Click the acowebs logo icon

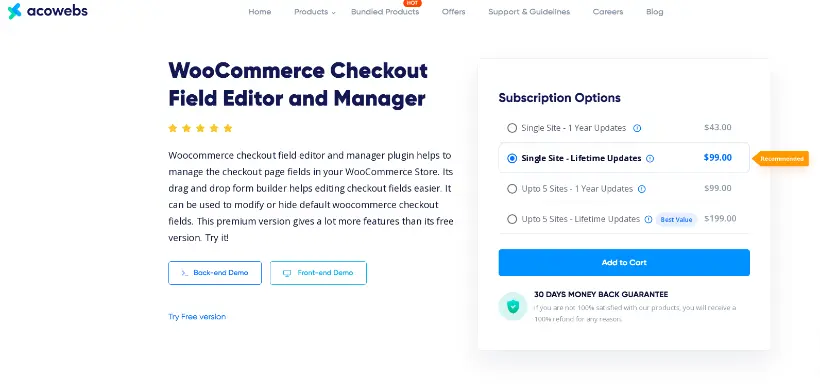pos(15,11)
